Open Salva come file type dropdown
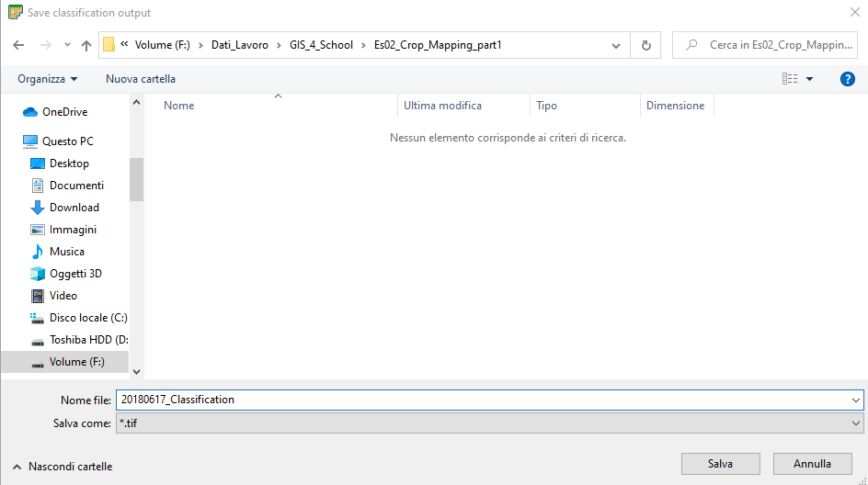868x485 pixels. (489, 423)
